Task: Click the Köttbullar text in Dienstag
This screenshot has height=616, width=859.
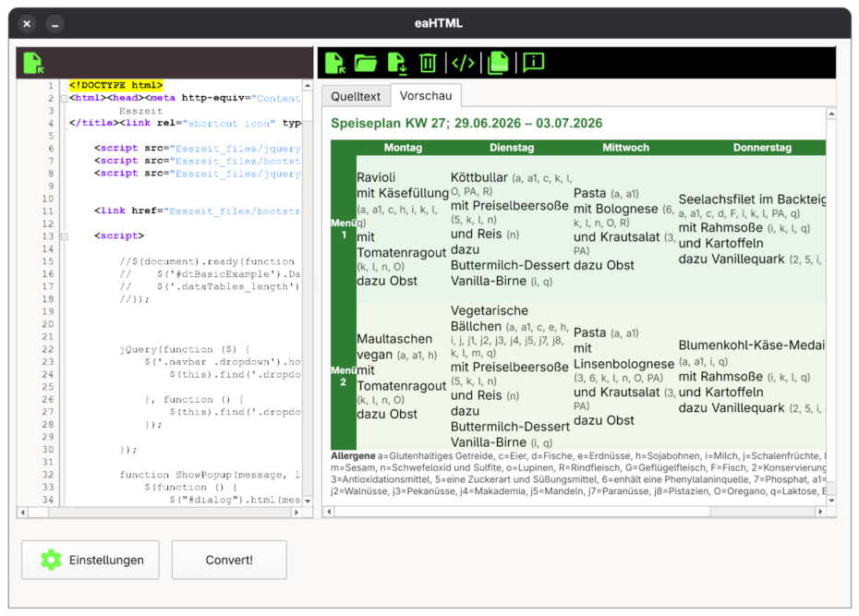Action: tap(478, 177)
